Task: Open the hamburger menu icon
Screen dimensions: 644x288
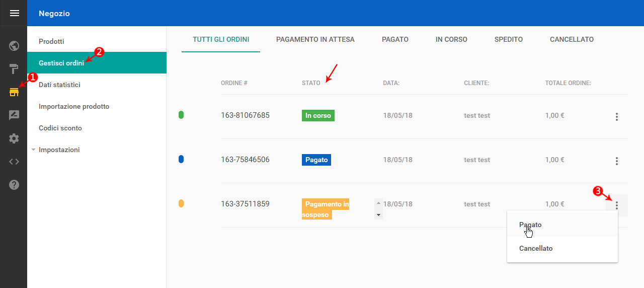Action: click(x=14, y=13)
